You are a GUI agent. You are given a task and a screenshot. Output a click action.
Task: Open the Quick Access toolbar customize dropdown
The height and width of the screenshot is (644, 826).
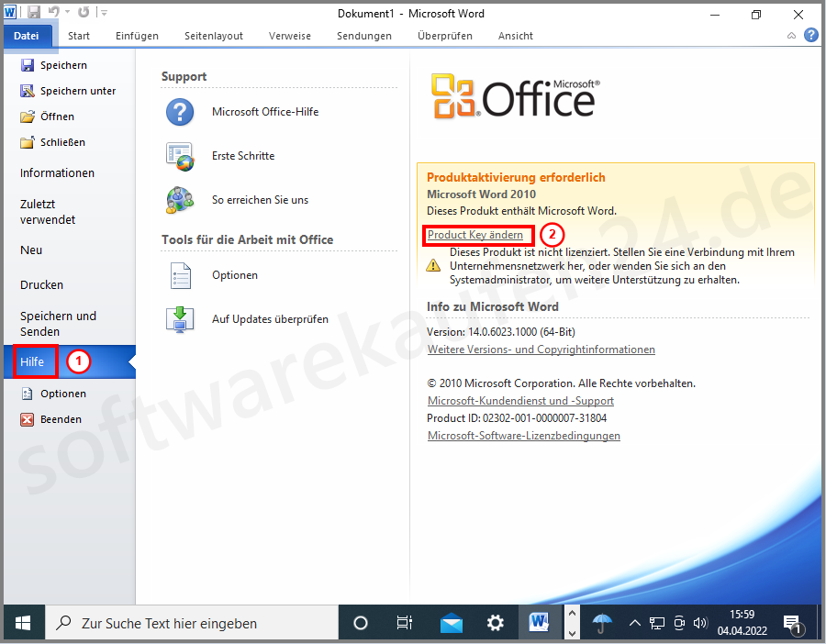click(x=105, y=12)
